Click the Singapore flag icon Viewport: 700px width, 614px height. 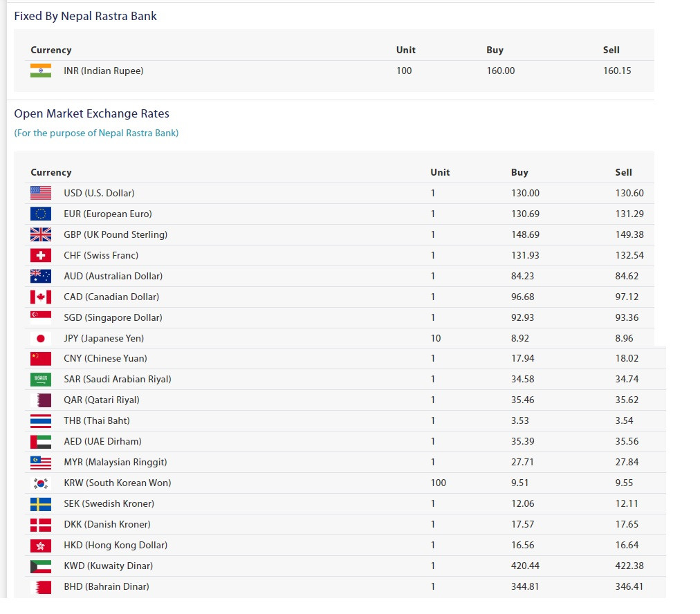coord(41,317)
